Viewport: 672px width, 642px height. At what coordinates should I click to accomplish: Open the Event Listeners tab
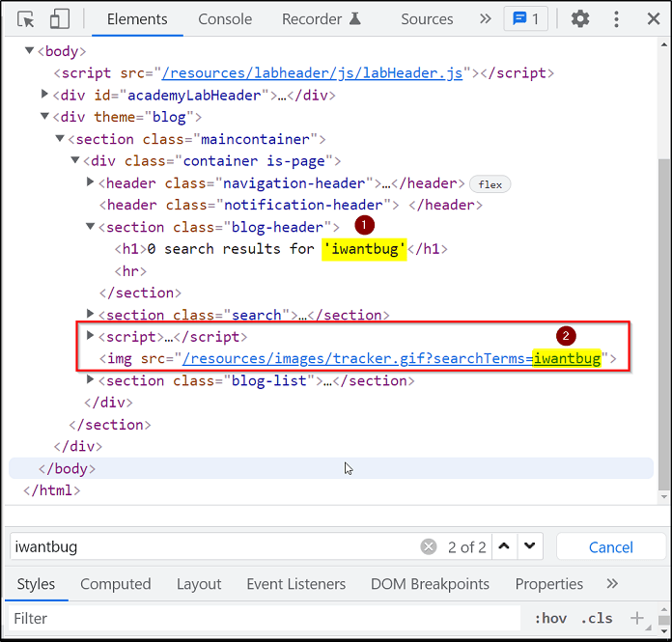pyautogui.click(x=296, y=584)
